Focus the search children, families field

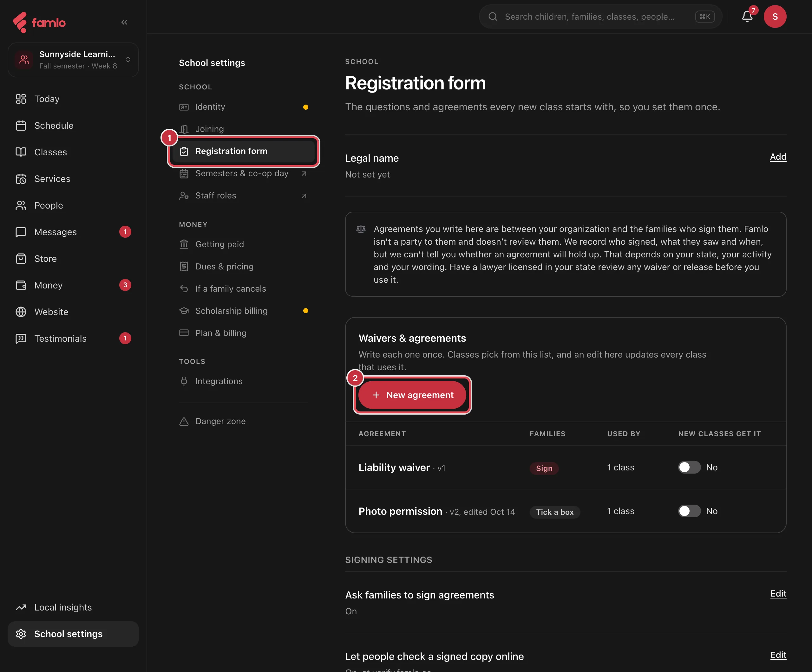(600, 16)
